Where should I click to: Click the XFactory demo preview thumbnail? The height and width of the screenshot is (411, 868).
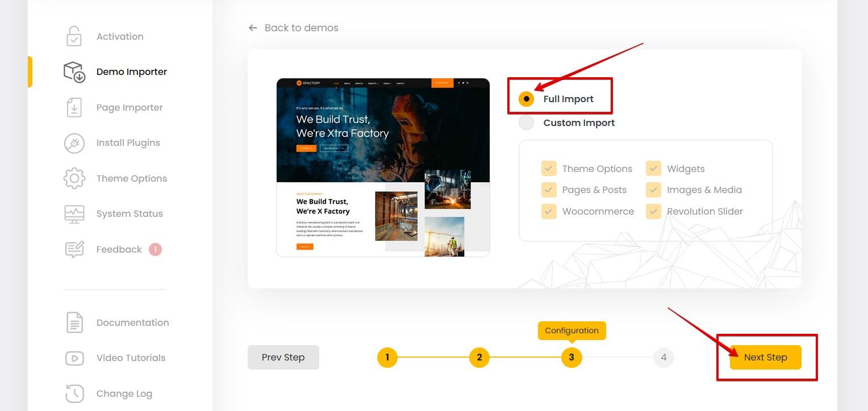click(x=383, y=167)
